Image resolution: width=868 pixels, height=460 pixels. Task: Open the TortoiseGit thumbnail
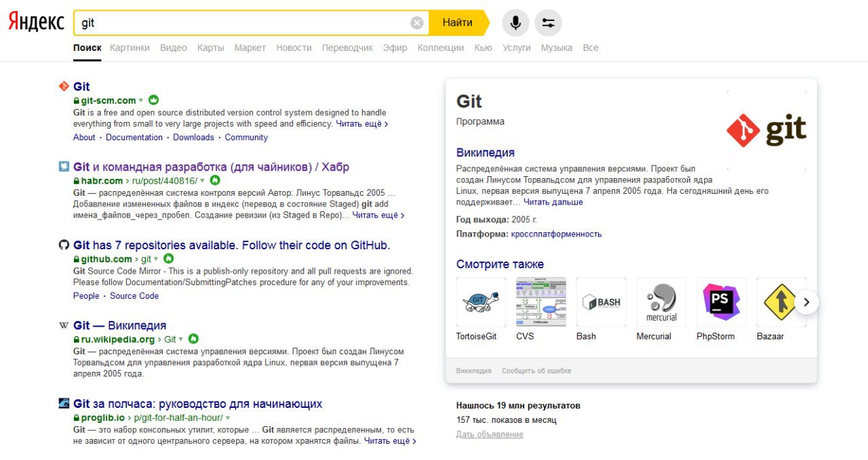pyautogui.click(x=481, y=302)
